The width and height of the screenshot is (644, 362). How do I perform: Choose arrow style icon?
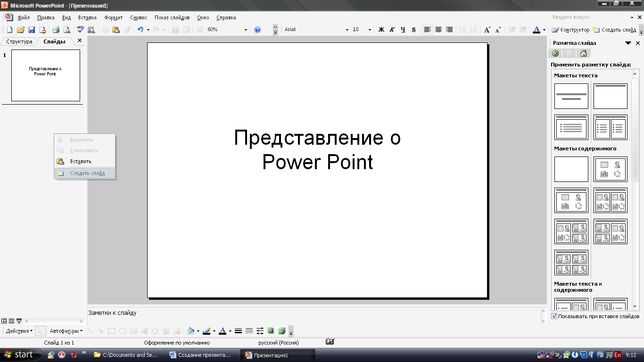click(x=260, y=331)
